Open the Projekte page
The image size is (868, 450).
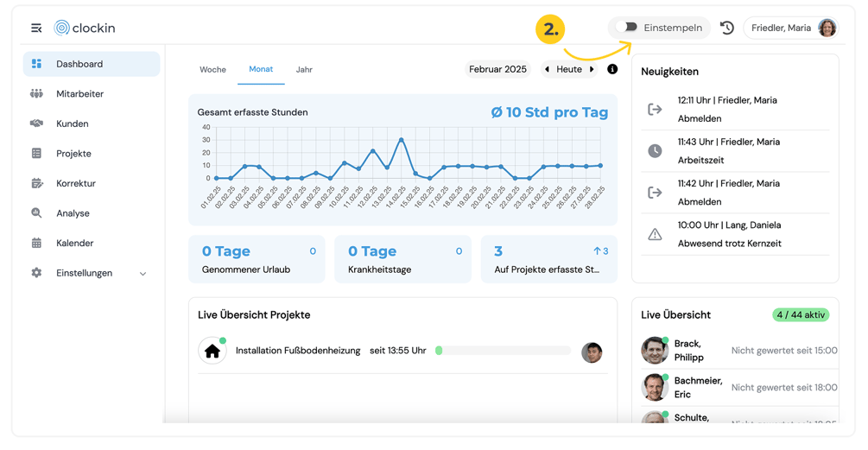73,154
